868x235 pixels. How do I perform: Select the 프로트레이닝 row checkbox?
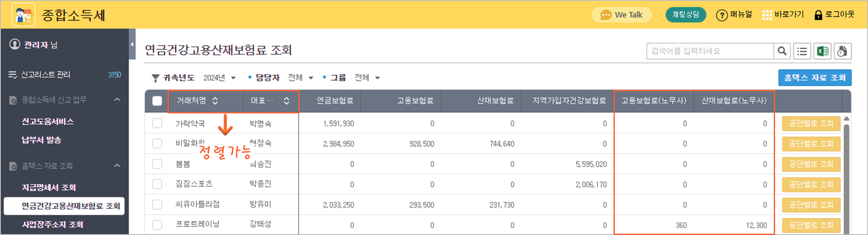pyautogui.click(x=157, y=225)
